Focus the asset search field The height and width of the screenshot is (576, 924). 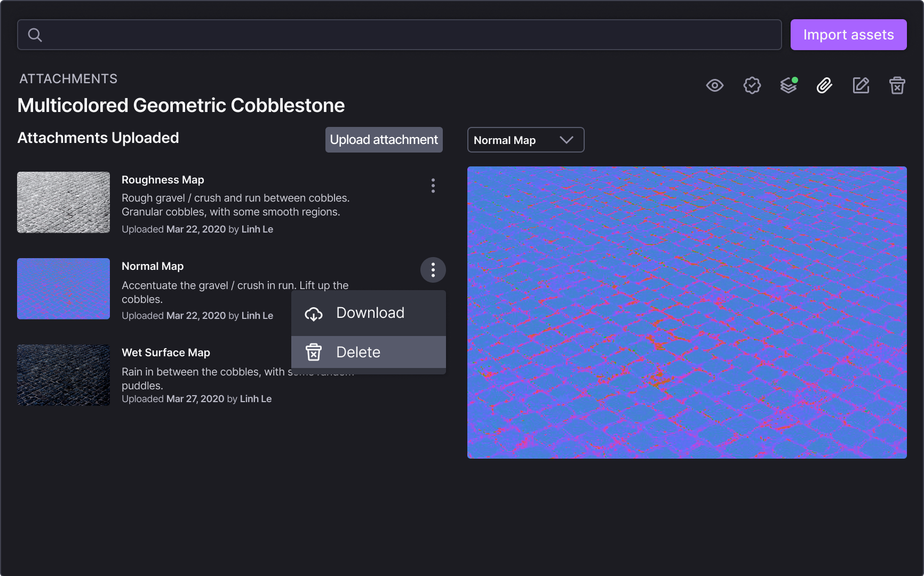click(x=400, y=35)
